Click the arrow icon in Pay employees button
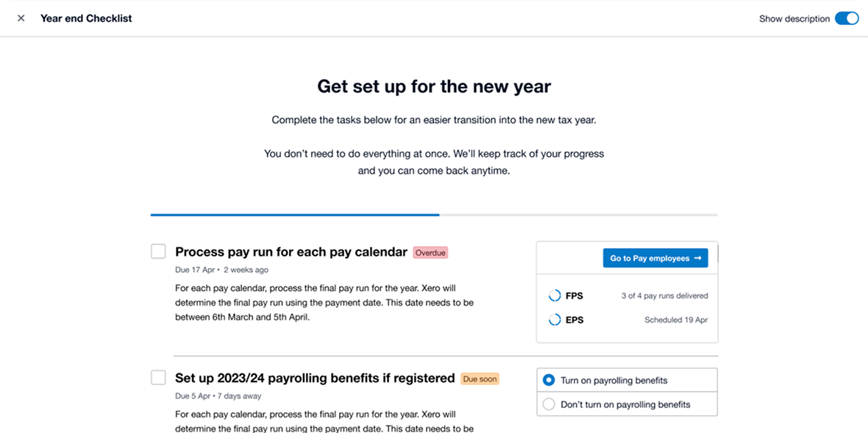This screenshot has height=433, width=868. pos(697,258)
